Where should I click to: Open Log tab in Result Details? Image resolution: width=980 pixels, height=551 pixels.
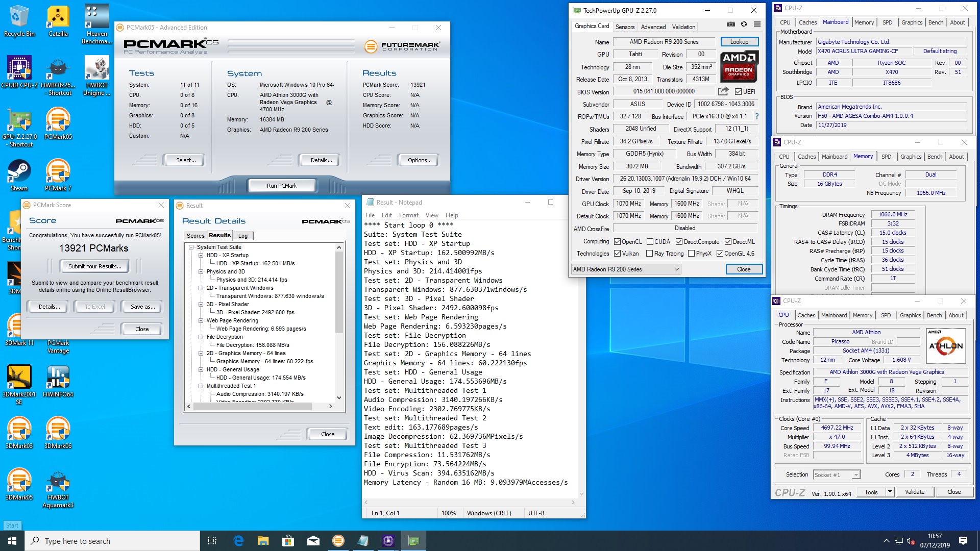coord(243,236)
